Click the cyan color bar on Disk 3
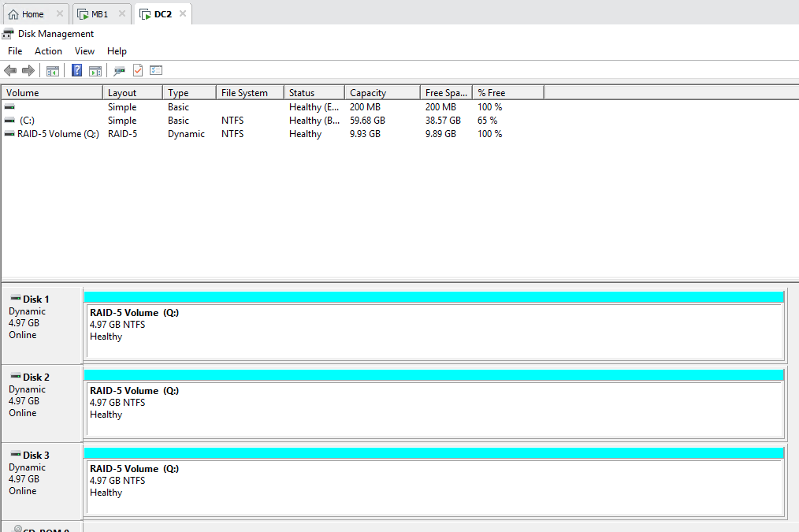The width and height of the screenshot is (799, 532). point(433,452)
